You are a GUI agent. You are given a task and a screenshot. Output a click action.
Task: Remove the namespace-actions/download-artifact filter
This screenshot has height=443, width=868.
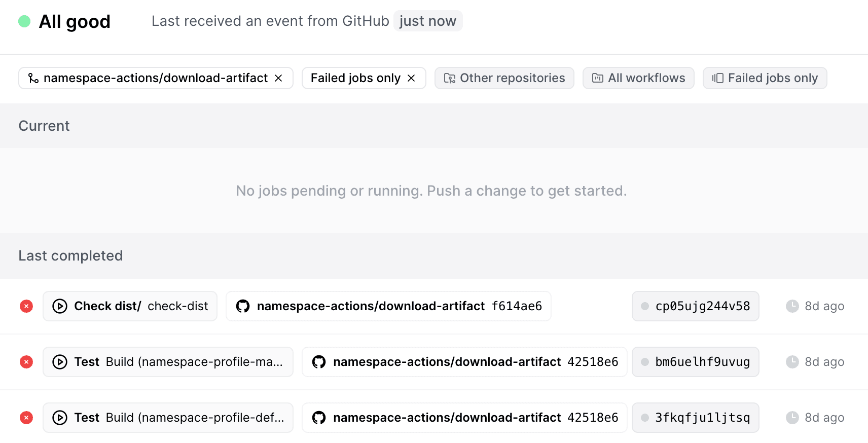[x=278, y=78]
